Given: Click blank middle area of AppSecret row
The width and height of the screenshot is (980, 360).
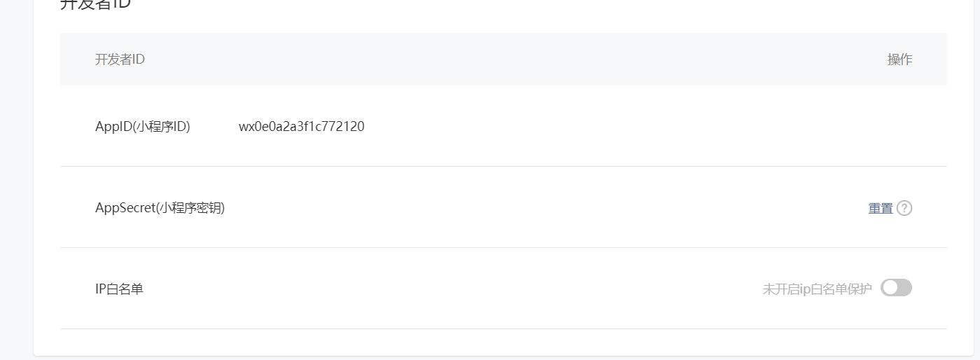Looking at the screenshot, I should pyautogui.click(x=546, y=208).
